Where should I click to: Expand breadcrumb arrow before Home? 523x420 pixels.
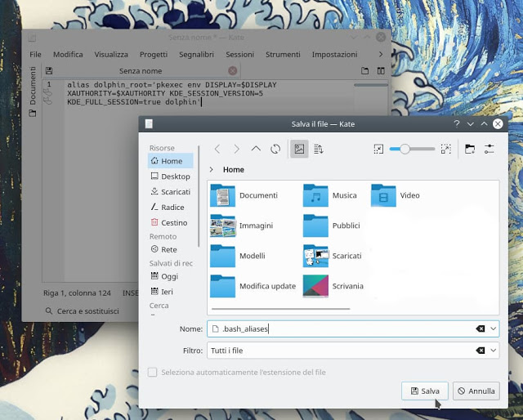(211, 169)
